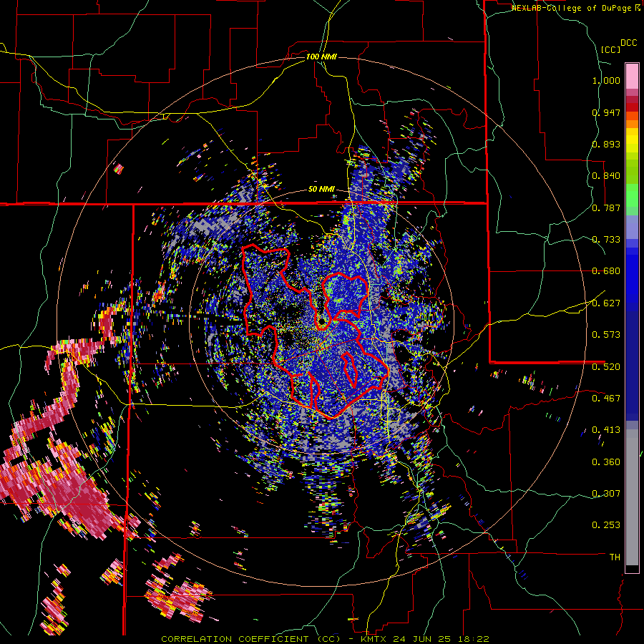Click the 0.467 scale value

tap(606, 399)
